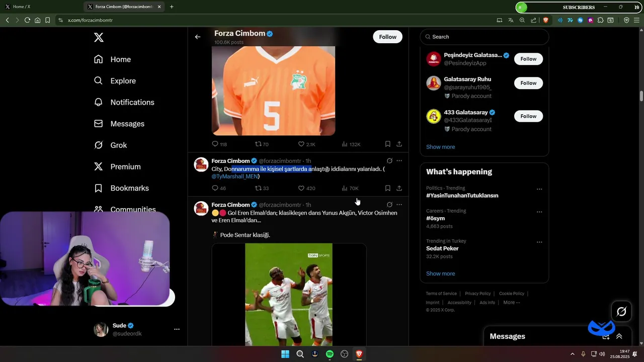Reply to the Ivory Coast jersey post

click(219, 144)
